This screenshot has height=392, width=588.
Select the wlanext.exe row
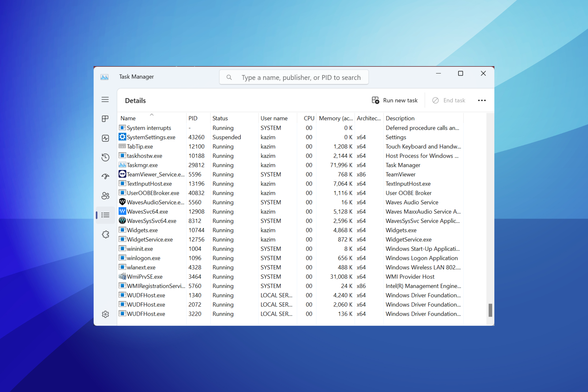coord(291,267)
